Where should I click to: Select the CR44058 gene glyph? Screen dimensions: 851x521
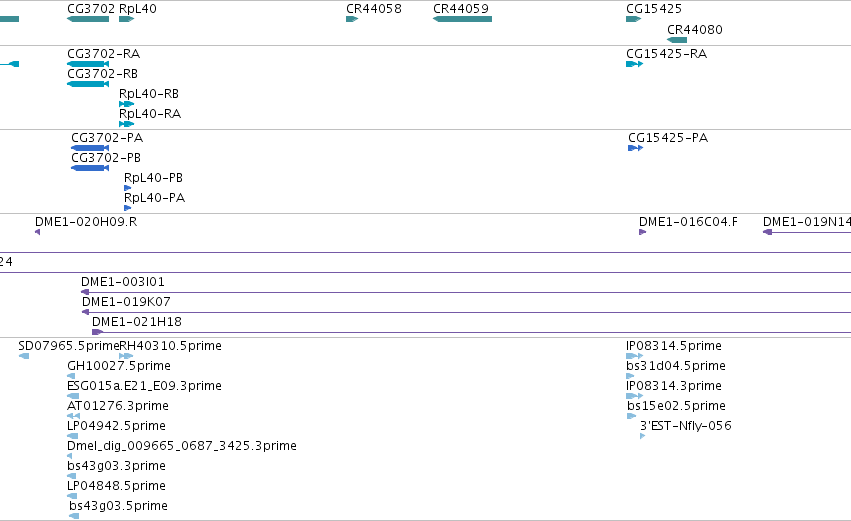[352, 19]
